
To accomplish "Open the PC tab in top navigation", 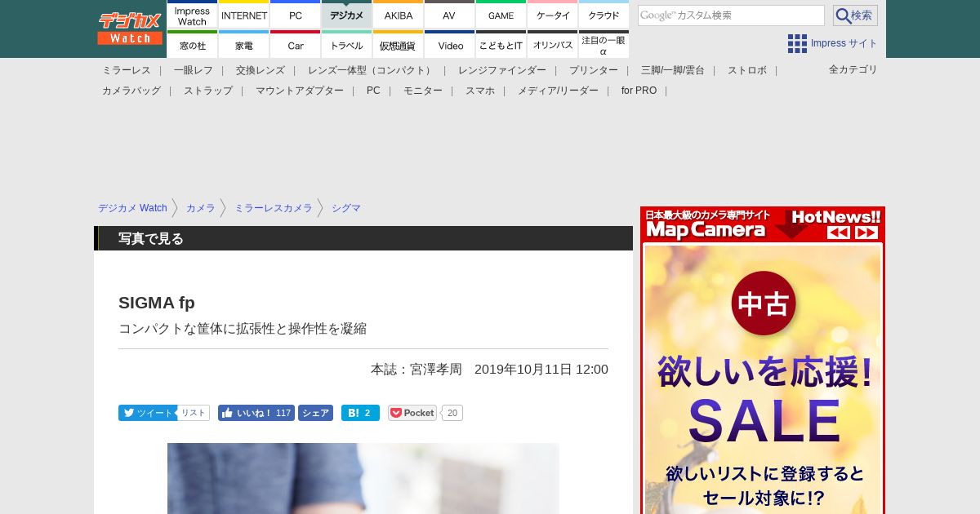I will point(296,15).
